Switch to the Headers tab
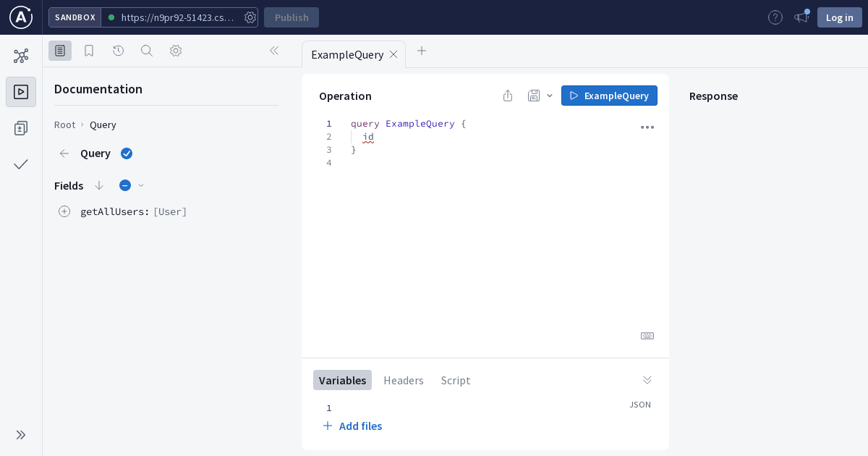The width and height of the screenshot is (868, 456). (403, 380)
